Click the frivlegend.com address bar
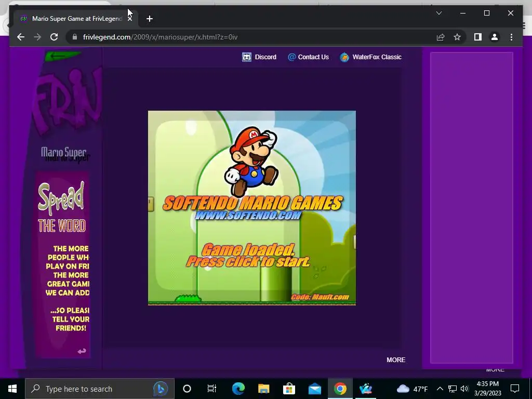The width and height of the screenshot is (532, 399). click(251, 37)
